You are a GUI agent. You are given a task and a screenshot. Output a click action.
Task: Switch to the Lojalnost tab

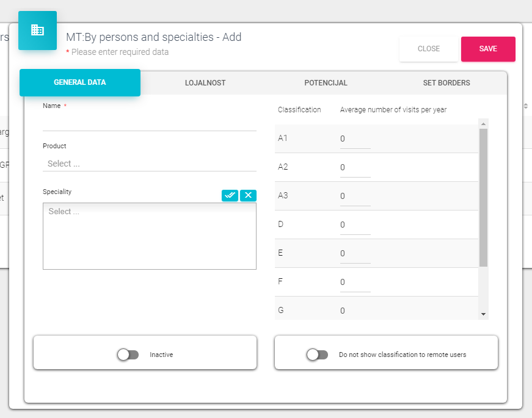[x=205, y=83]
